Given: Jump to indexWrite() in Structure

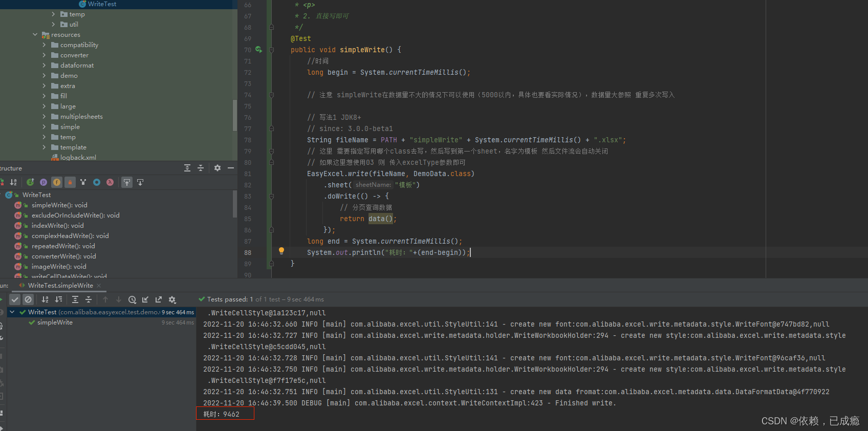Looking at the screenshot, I should pos(57,226).
